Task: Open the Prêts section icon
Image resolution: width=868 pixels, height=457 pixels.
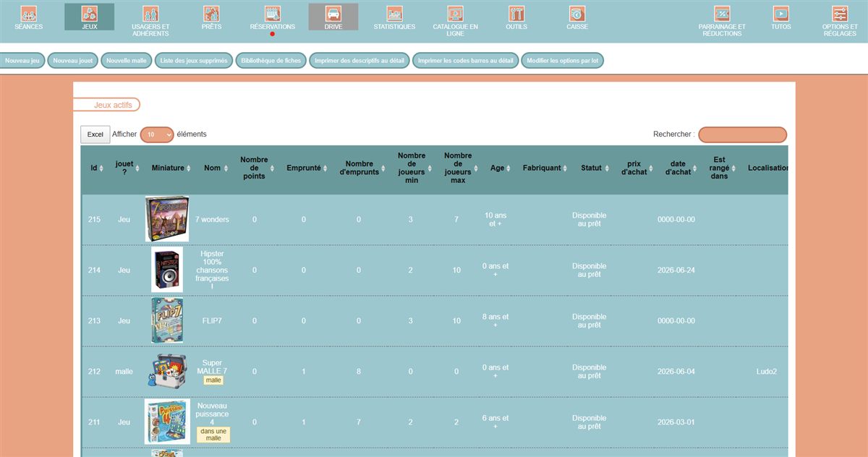Action: pyautogui.click(x=211, y=13)
